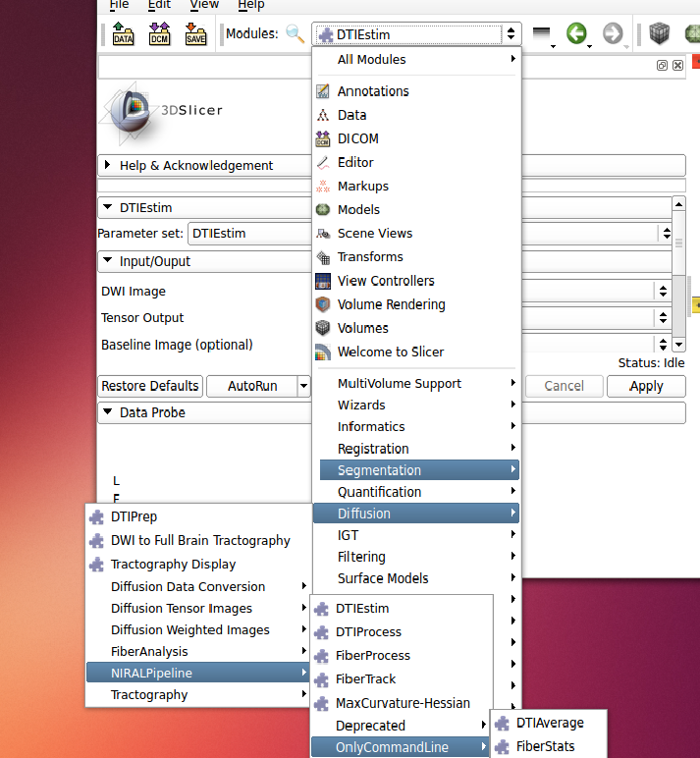Open the View menu
The width and height of the screenshot is (700, 758).
click(x=204, y=5)
